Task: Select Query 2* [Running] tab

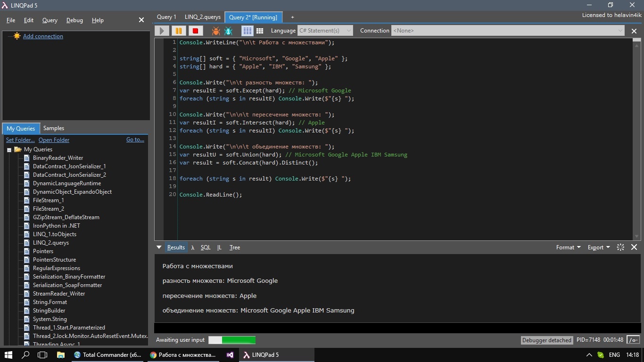Action: 253,17
